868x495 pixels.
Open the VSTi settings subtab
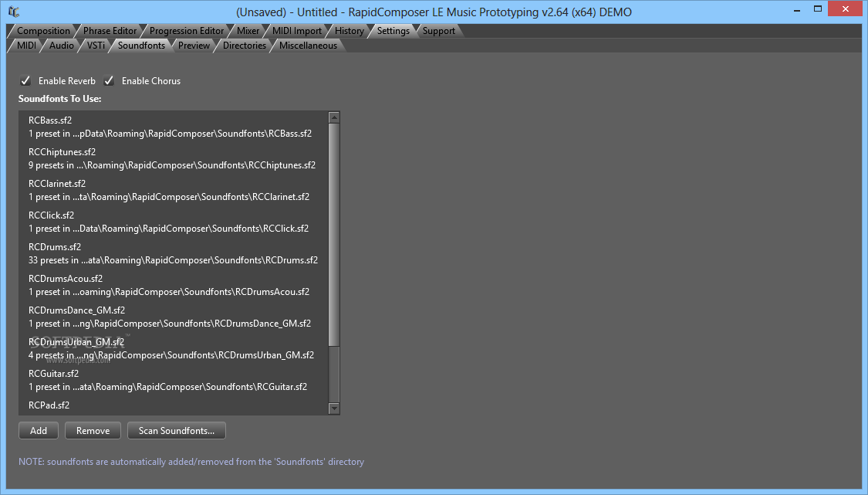click(96, 46)
